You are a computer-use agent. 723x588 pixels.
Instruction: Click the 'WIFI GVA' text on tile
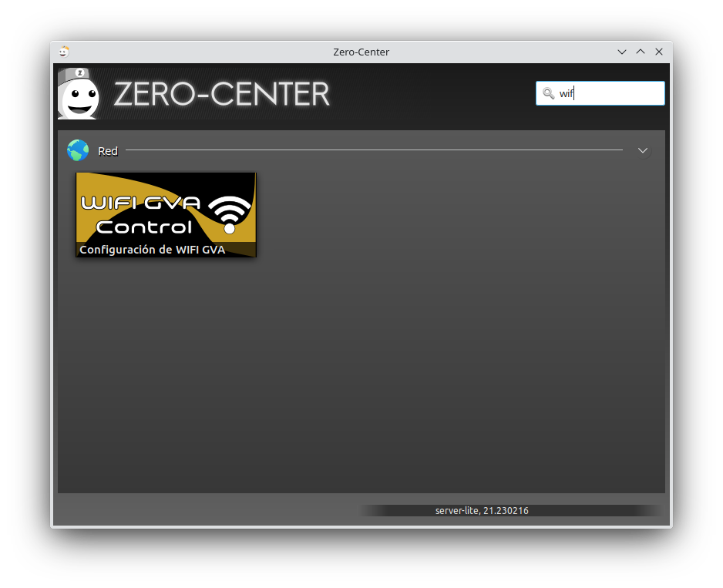tap(141, 203)
